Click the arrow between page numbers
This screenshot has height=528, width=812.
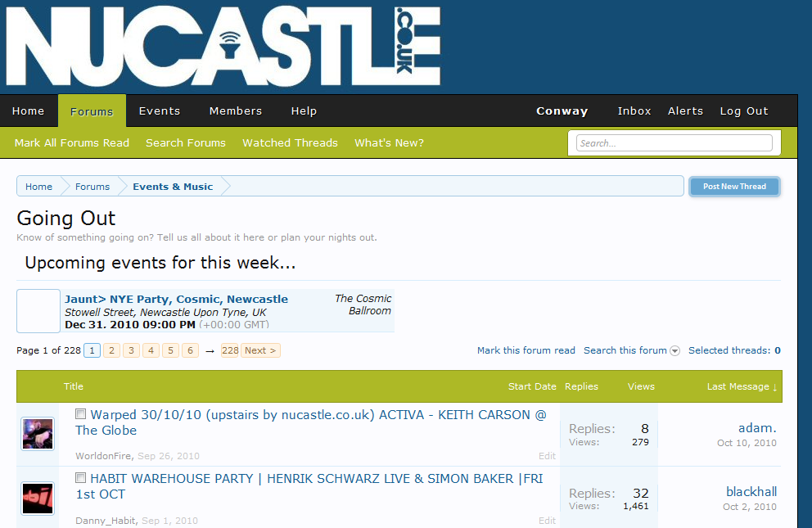click(x=210, y=351)
